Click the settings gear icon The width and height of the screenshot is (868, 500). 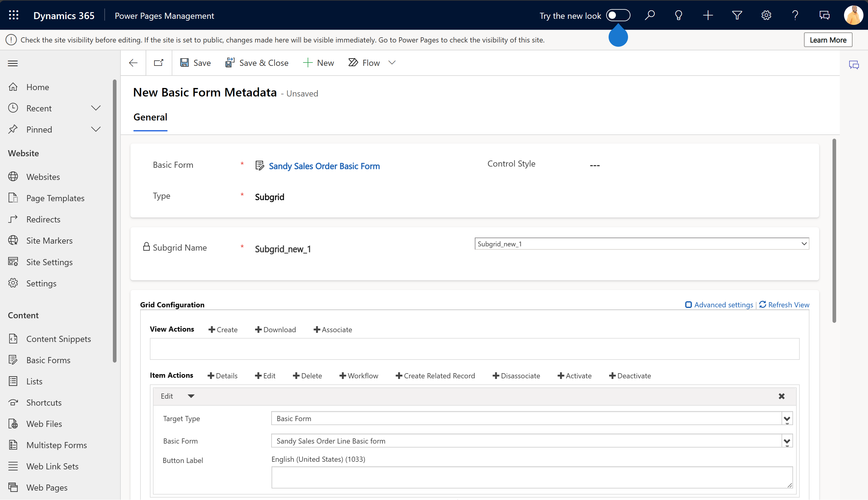[766, 15]
